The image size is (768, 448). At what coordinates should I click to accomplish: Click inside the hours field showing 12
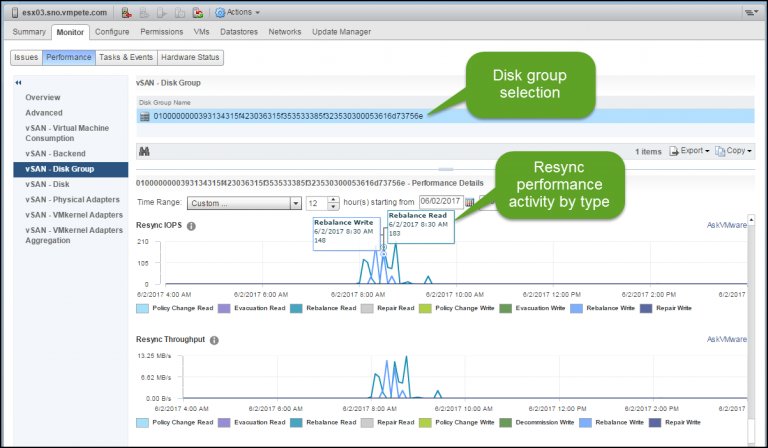[316, 203]
